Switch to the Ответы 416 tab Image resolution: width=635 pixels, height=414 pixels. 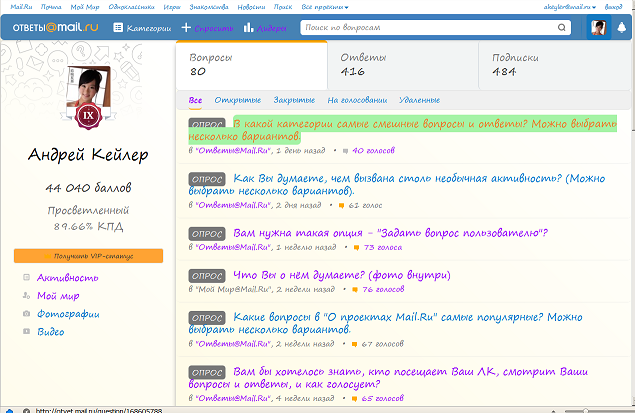403,65
